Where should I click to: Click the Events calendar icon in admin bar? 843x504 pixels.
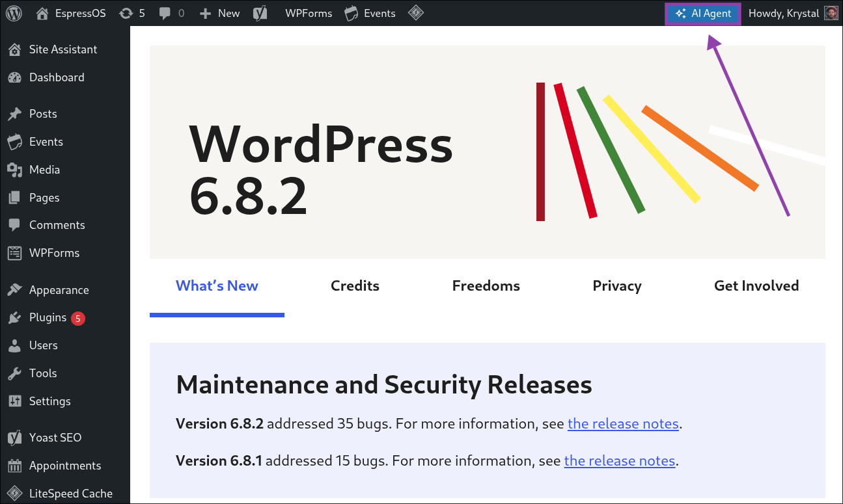tap(351, 13)
